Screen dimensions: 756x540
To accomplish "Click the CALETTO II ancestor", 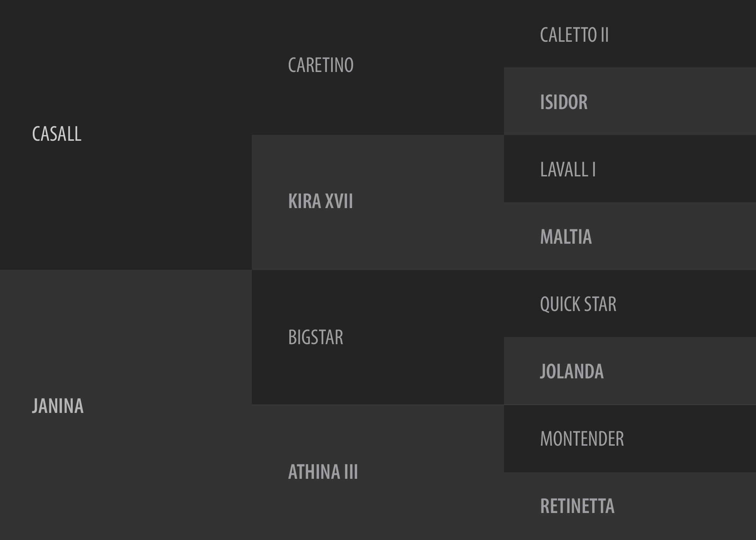I will 574,35.
